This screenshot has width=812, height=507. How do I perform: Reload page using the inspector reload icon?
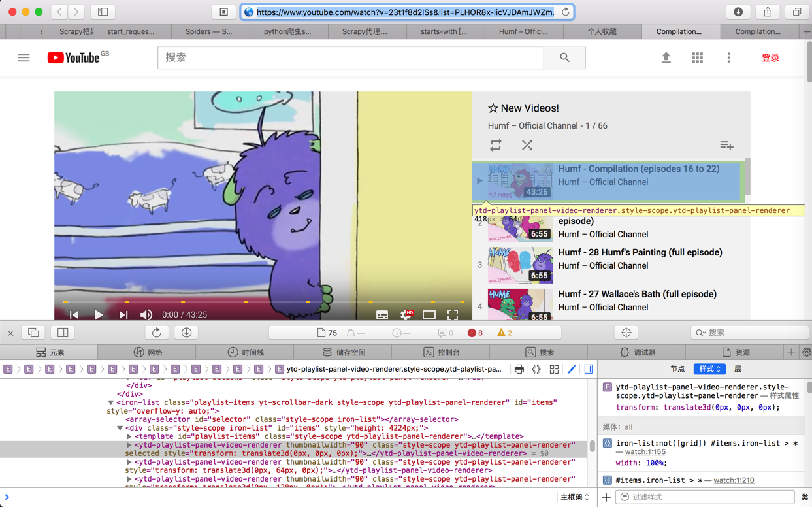156,333
